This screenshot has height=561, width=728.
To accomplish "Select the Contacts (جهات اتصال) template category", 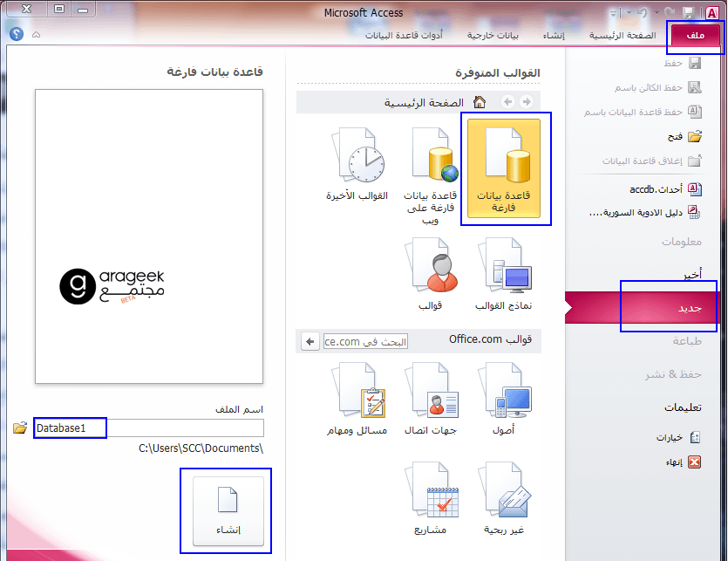I will click(431, 400).
